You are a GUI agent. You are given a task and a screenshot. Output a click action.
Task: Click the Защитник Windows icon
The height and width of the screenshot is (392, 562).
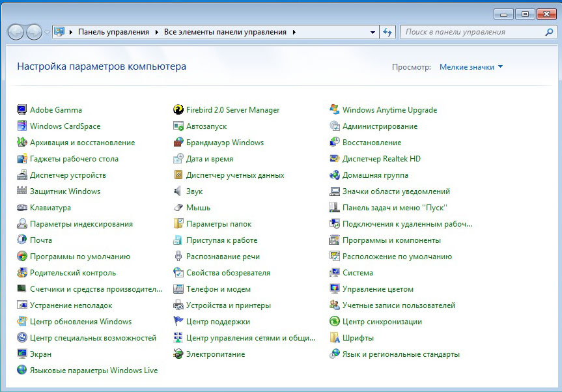22,191
